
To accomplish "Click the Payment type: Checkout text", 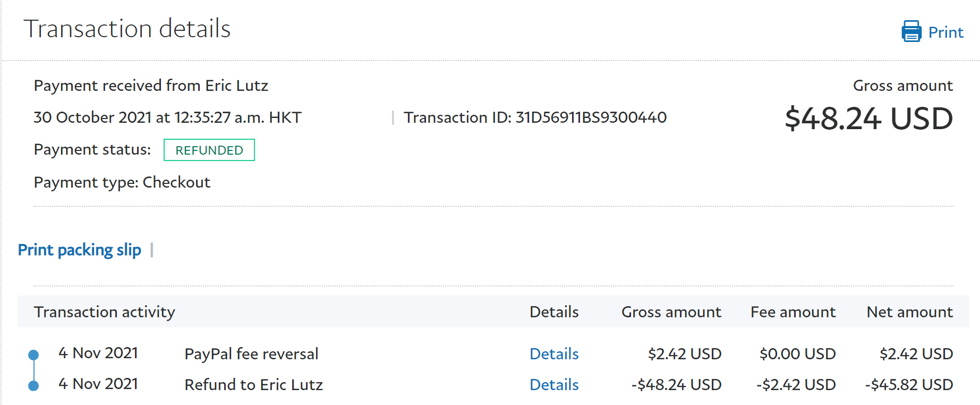I will point(122,182).
